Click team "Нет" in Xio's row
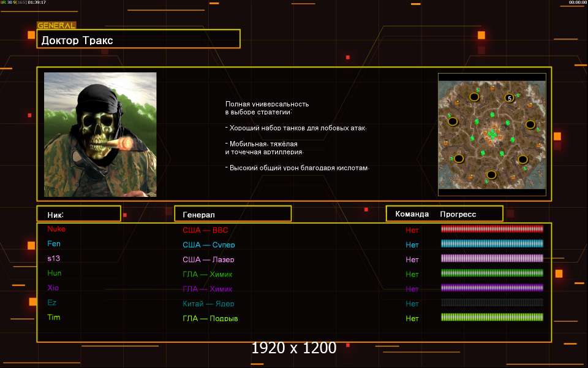Viewport: 588px width, 368px height. 412,289
